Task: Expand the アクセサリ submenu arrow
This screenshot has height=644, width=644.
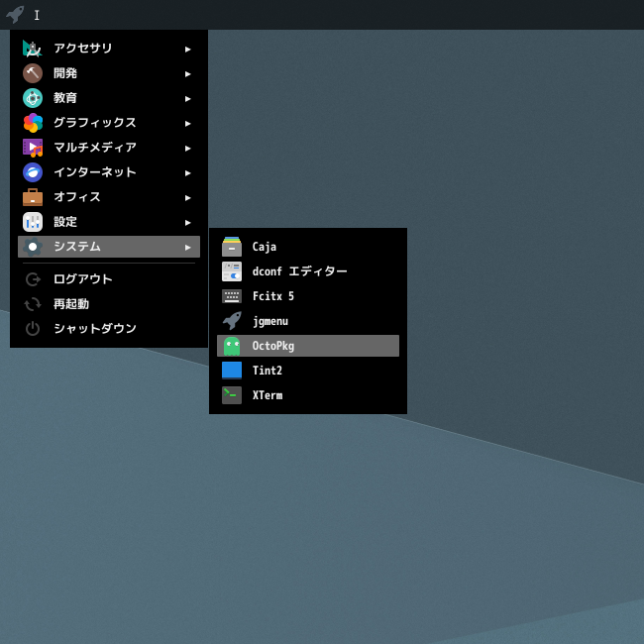Action: pos(187,49)
